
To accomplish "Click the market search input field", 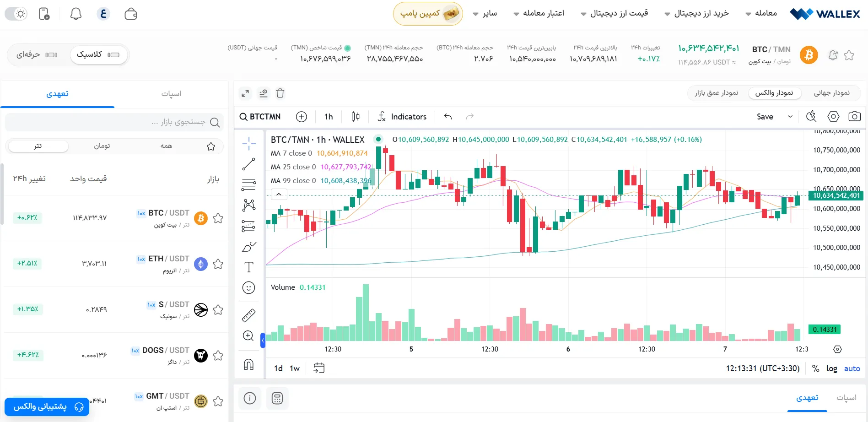I will click(x=110, y=122).
